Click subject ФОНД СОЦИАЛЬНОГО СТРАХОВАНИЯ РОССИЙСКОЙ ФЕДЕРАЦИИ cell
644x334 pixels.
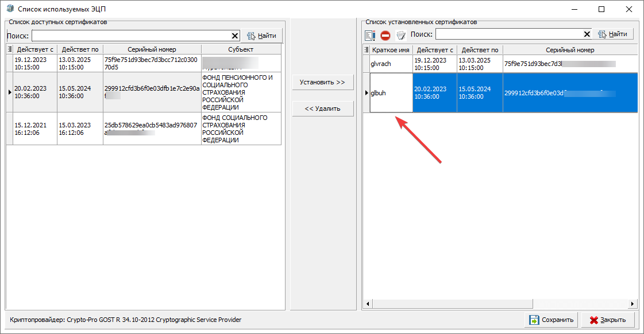(241, 129)
